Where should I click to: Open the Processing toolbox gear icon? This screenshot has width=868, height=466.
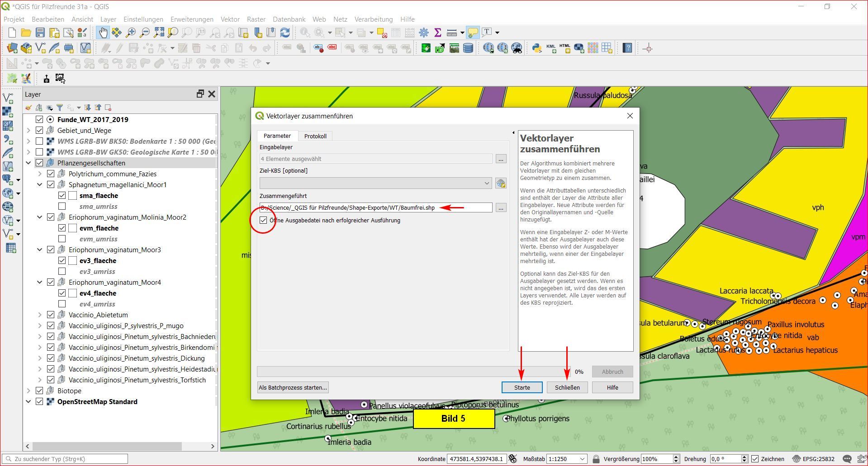[424, 33]
